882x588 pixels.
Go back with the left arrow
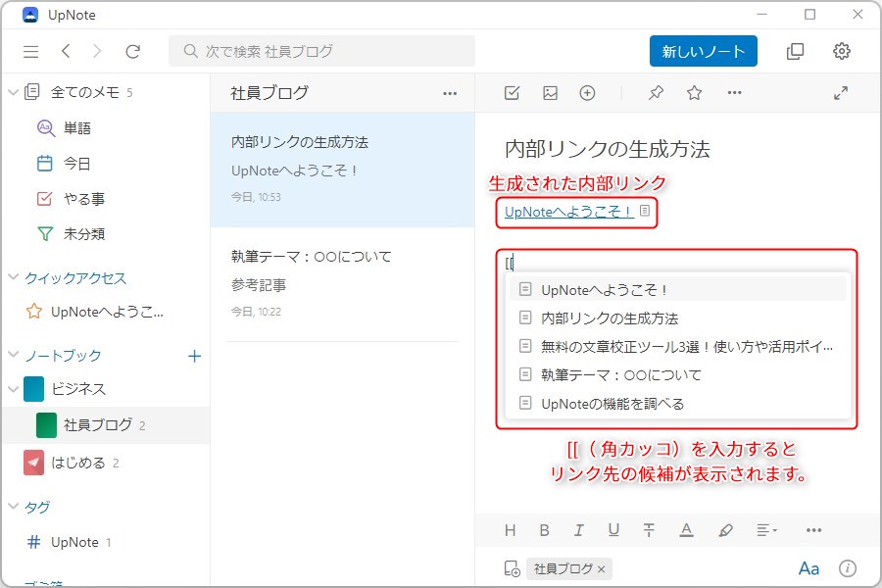click(66, 51)
